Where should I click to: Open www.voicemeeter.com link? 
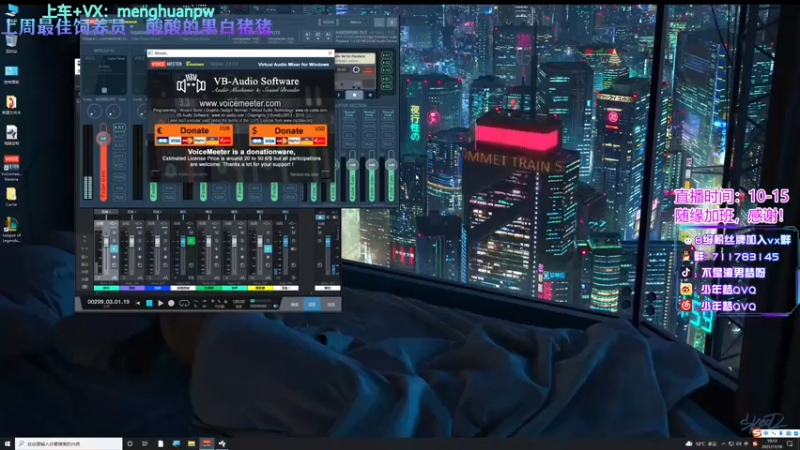(x=240, y=103)
